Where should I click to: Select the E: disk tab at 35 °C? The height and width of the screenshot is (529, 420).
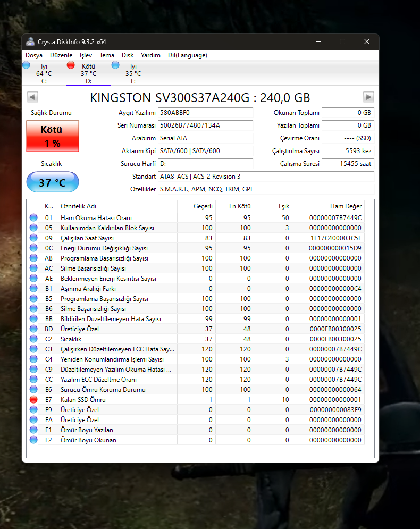coord(133,73)
